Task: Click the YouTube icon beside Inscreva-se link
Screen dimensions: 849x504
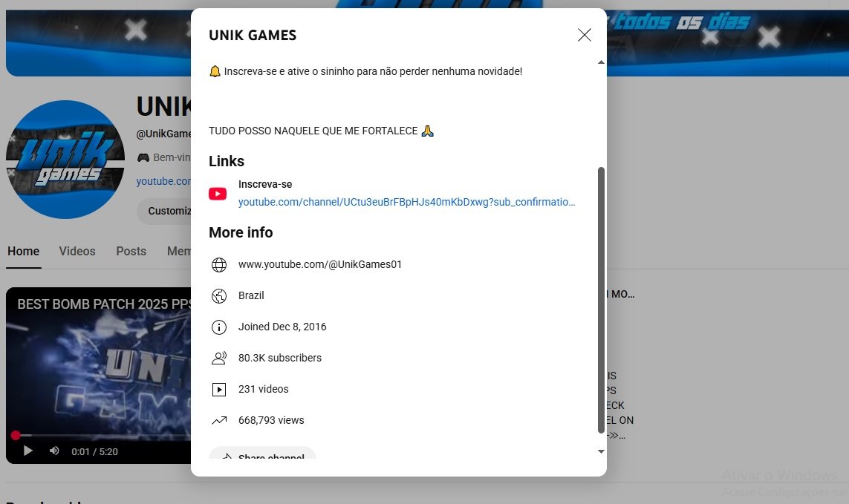Action: pyautogui.click(x=218, y=193)
